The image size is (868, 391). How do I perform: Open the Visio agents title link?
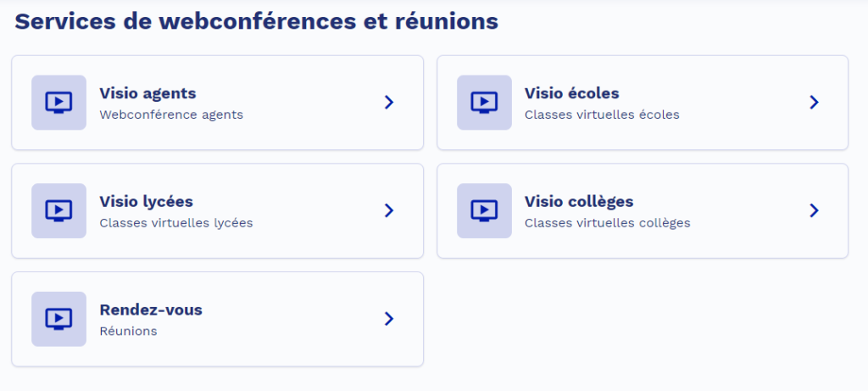(147, 93)
